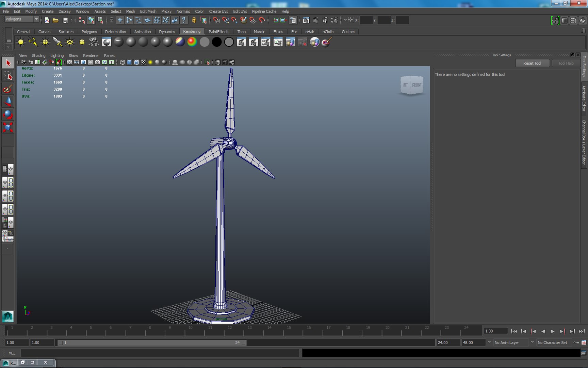588x368 pixels.
Task: Click the Open Scene folder icon
Action: (55, 20)
